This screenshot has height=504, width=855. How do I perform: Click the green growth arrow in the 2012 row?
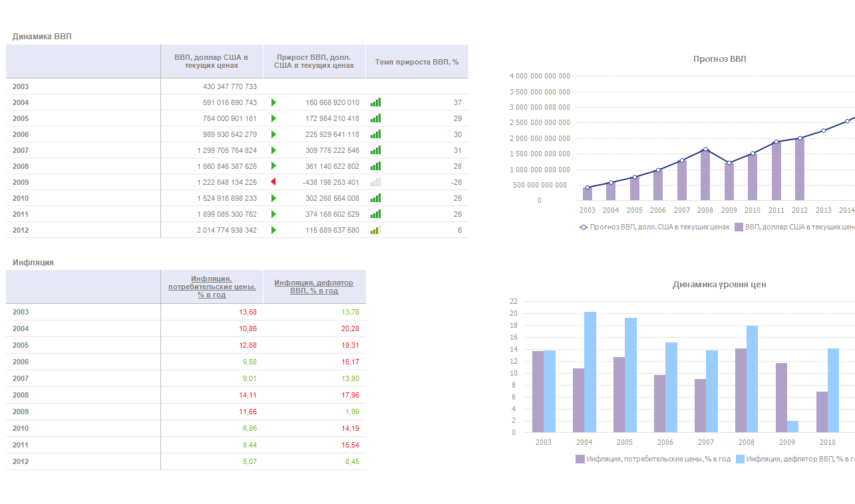(273, 230)
